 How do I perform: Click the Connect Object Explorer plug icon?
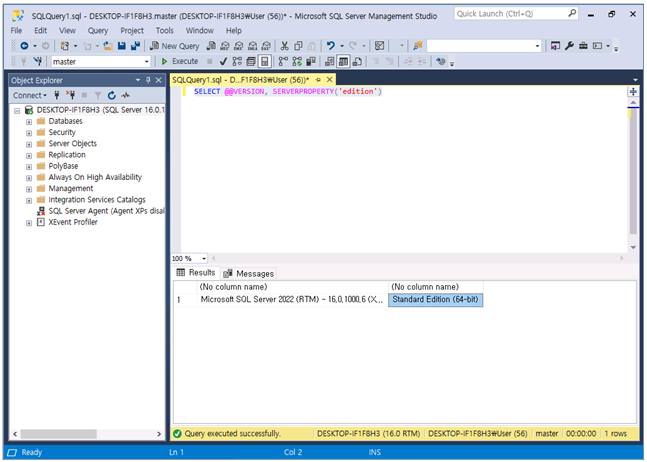(57, 95)
